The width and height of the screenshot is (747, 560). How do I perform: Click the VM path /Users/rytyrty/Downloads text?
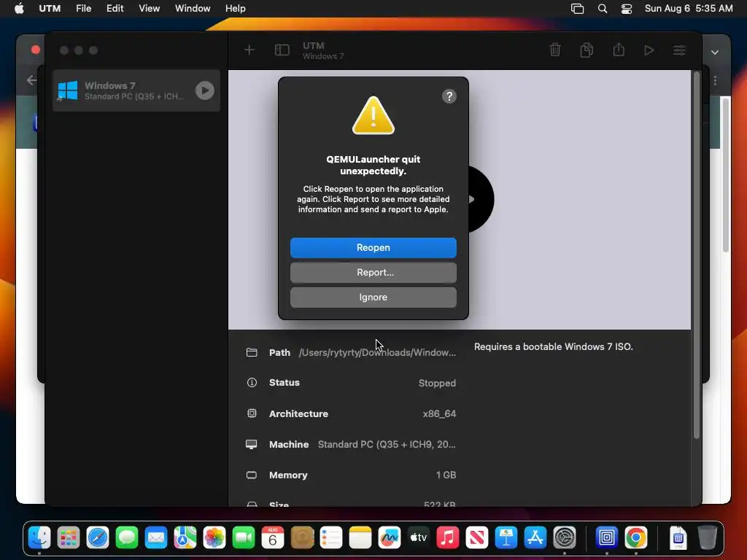[x=377, y=352]
